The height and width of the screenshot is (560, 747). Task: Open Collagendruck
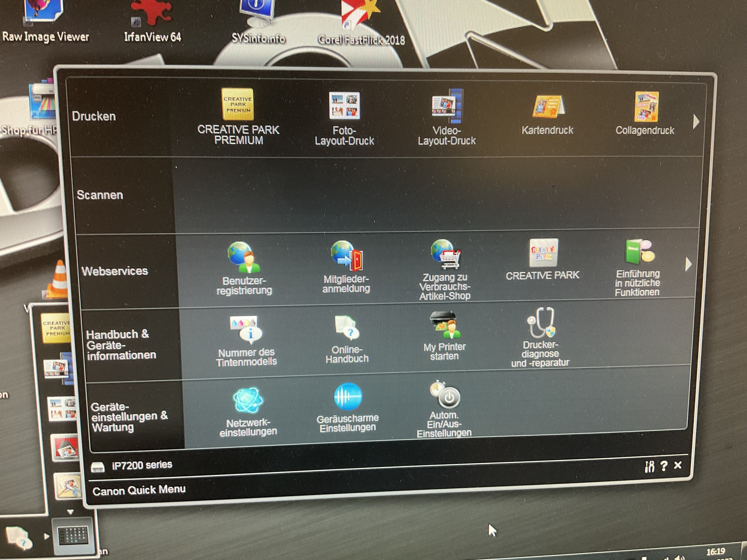click(646, 107)
